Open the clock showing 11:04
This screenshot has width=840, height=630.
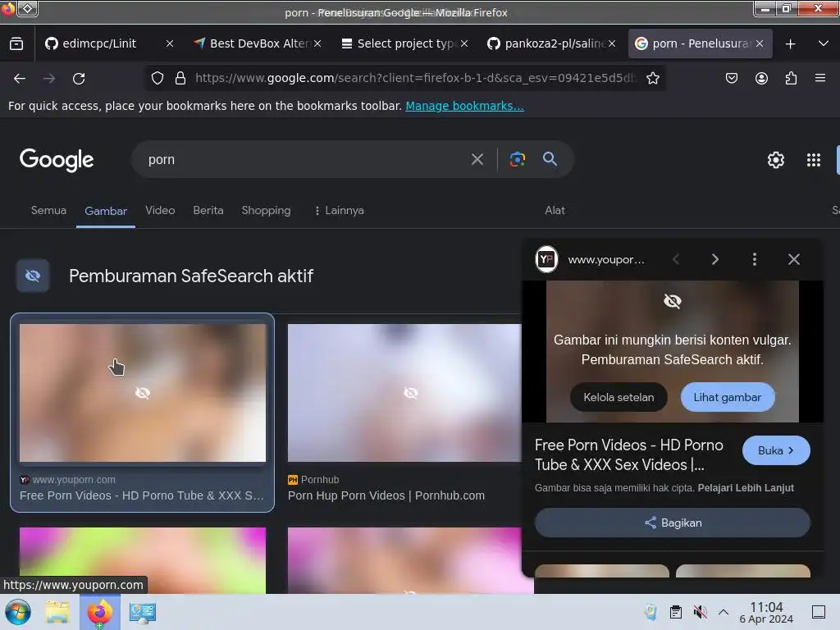pos(766,612)
